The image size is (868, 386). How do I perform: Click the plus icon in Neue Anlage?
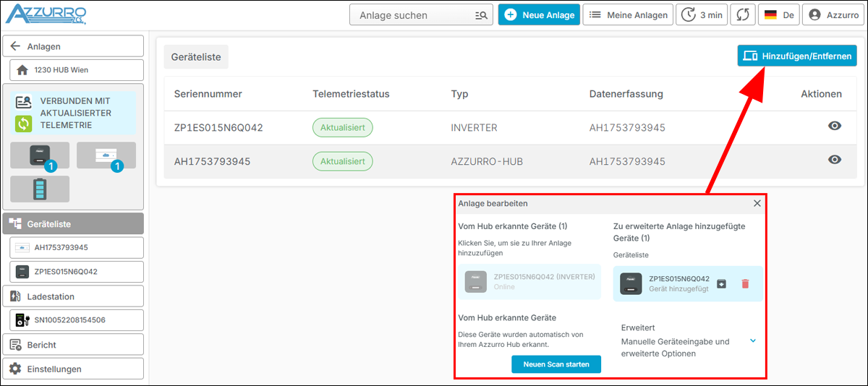[x=511, y=15]
